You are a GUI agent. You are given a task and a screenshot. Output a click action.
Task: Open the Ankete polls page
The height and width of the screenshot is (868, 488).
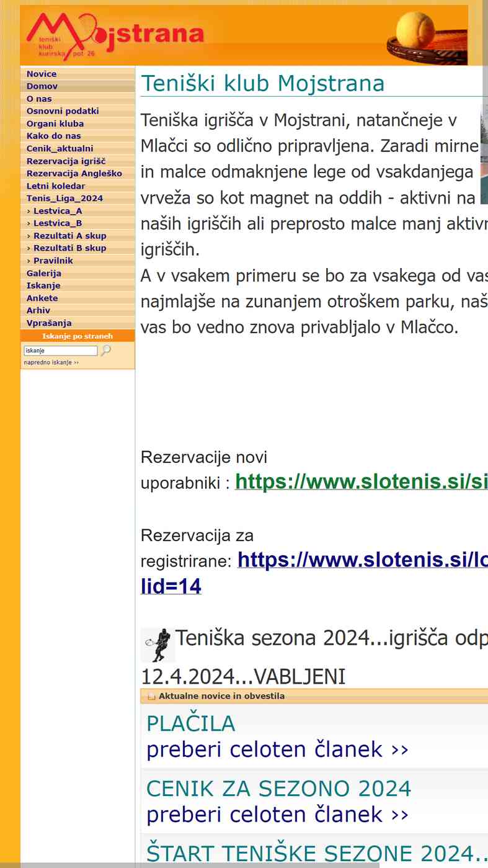[x=78, y=298]
